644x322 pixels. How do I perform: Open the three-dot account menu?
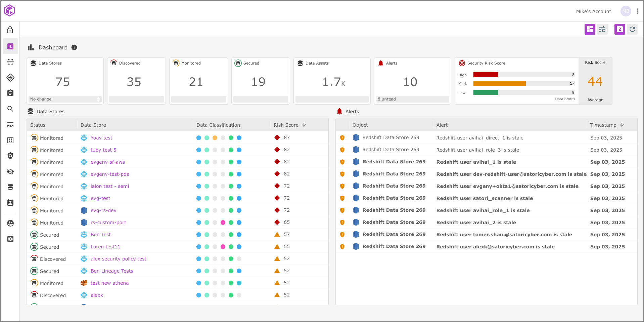(637, 11)
